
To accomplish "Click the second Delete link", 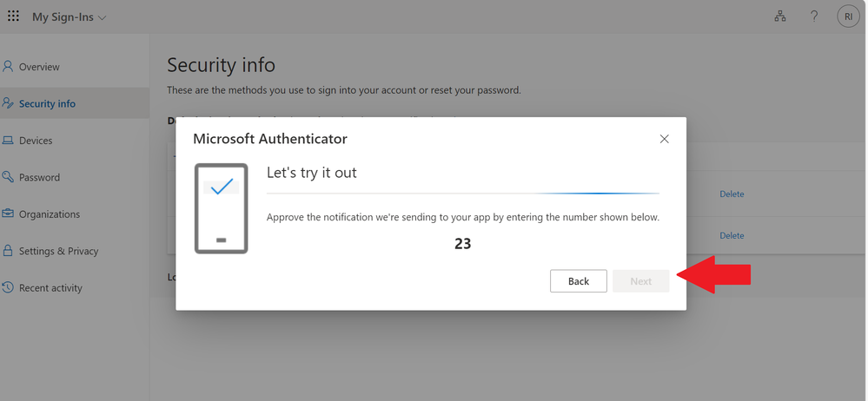I will [732, 236].
